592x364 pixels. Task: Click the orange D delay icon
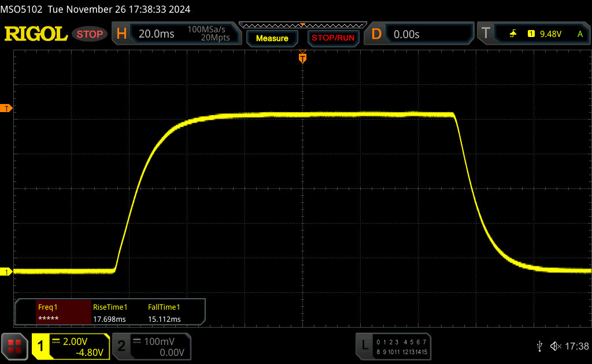point(376,34)
